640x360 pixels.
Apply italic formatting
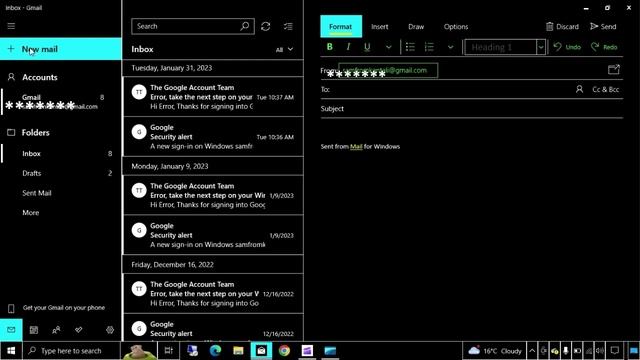click(348, 47)
